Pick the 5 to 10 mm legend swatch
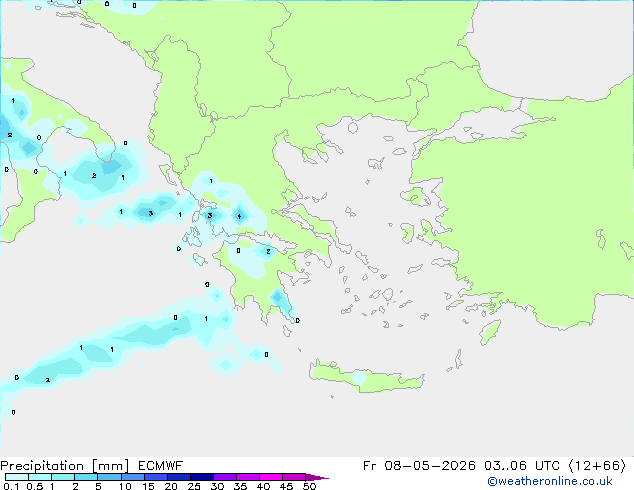Viewport: 634px width, 490px height. (x=110, y=477)
